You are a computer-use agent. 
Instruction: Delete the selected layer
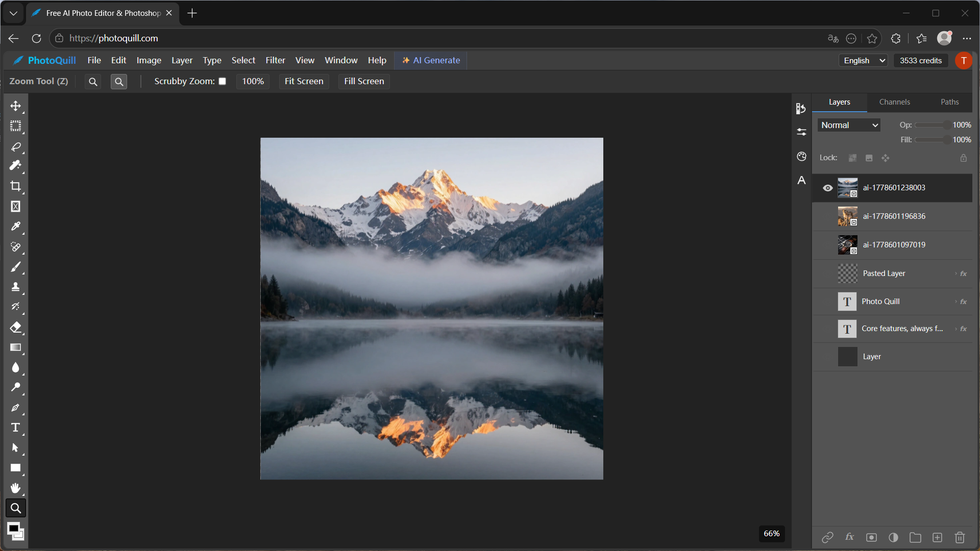[x=960, y=537]
